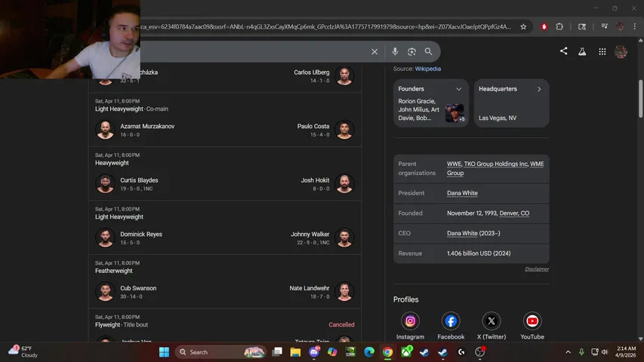Open the President Dana White link
This screenshot has height=362, width=644.
point(462,193)
